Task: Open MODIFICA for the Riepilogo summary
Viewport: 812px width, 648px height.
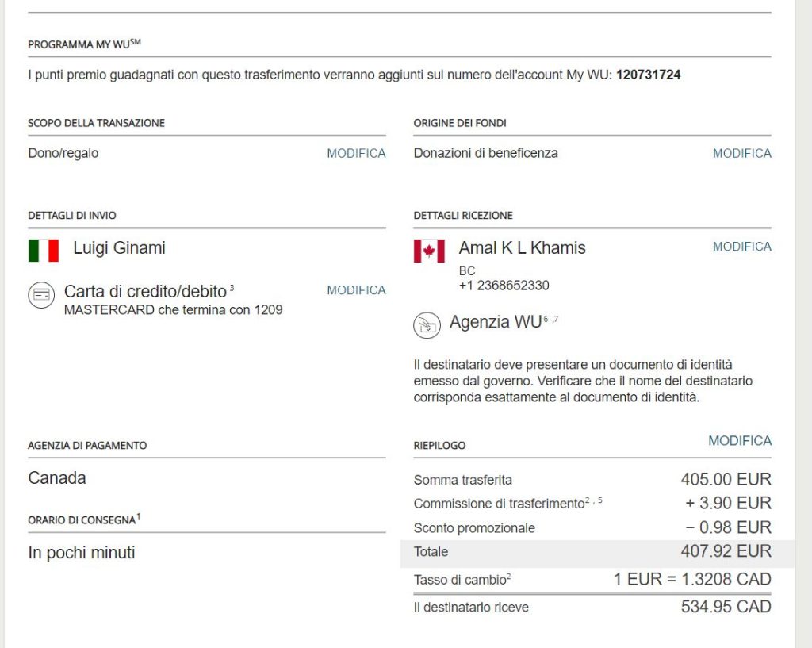Action: tap(739, 440)
